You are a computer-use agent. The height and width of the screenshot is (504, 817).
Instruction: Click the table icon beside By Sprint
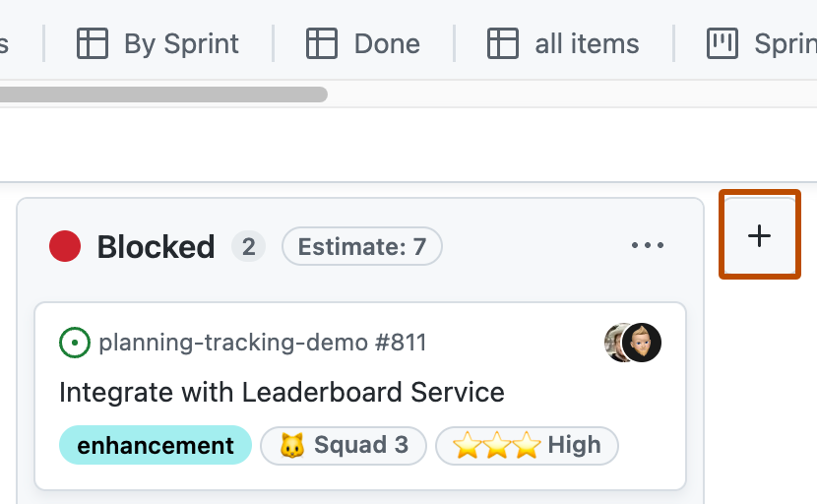tap(93, 43)
